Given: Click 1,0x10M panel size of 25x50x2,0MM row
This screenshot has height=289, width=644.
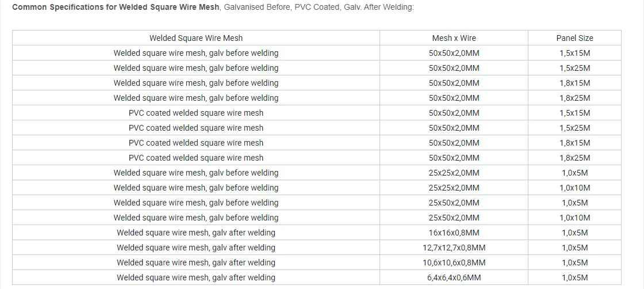Looking at the screenshot, I should (574, 218).
